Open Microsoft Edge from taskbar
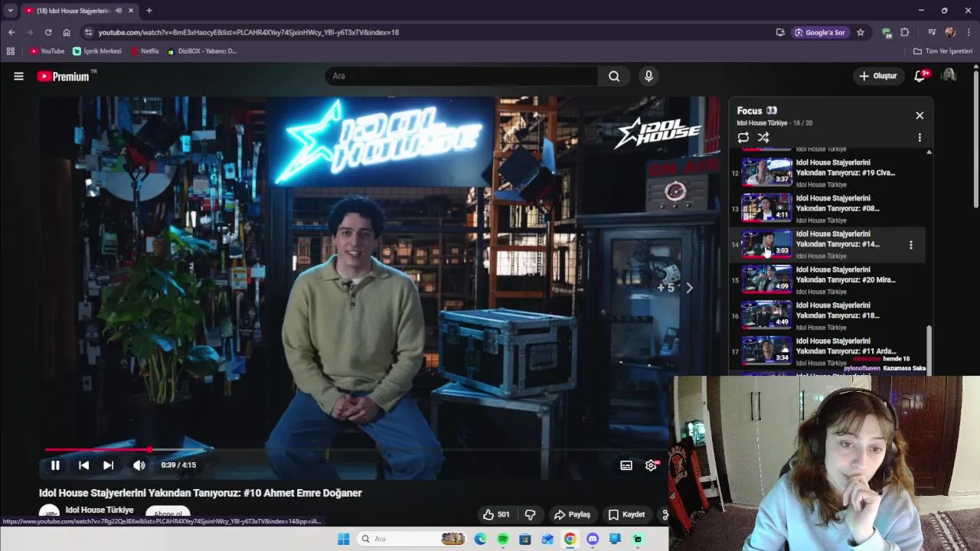The height and width of the screenshot is (551, 980). click(480, 539)
